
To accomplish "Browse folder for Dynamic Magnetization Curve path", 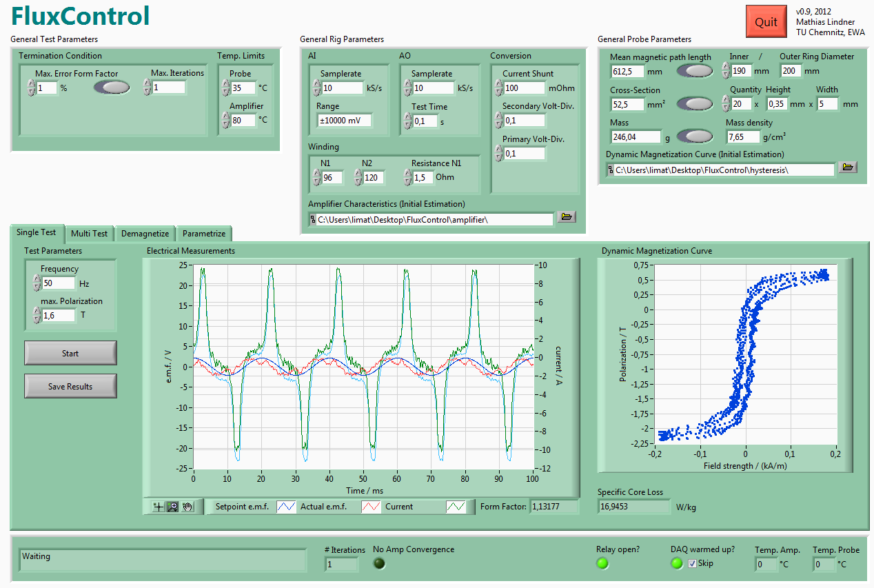I will [847, 168].
